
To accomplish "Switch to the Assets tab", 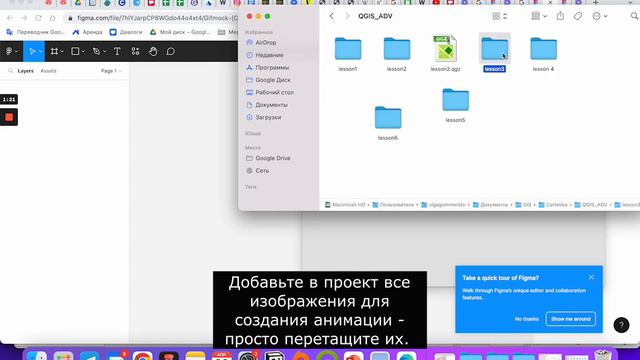I will point(48,71).
